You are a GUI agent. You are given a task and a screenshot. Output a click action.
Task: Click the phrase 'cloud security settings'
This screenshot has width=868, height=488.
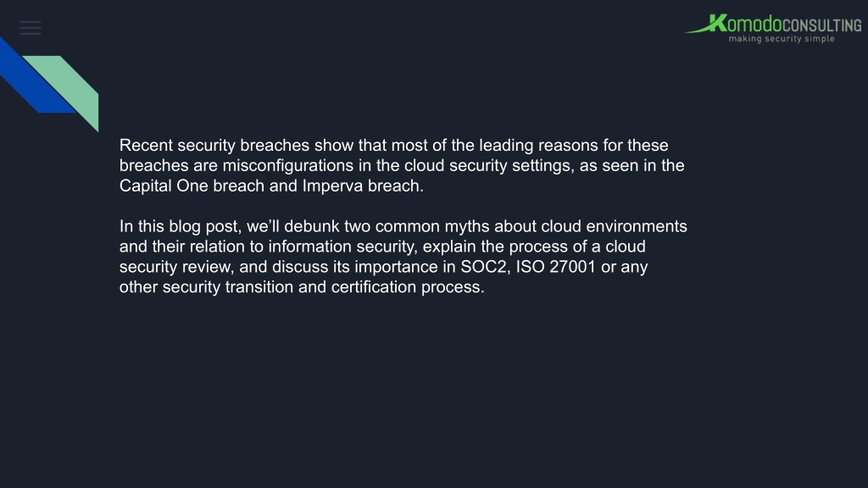[489, 165]
